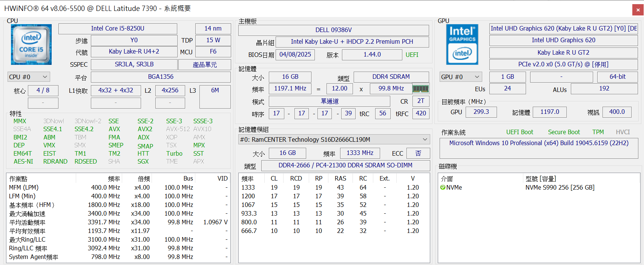Click the tRFC value 420
Screen dimensions: 644x265
coord(421,113)
